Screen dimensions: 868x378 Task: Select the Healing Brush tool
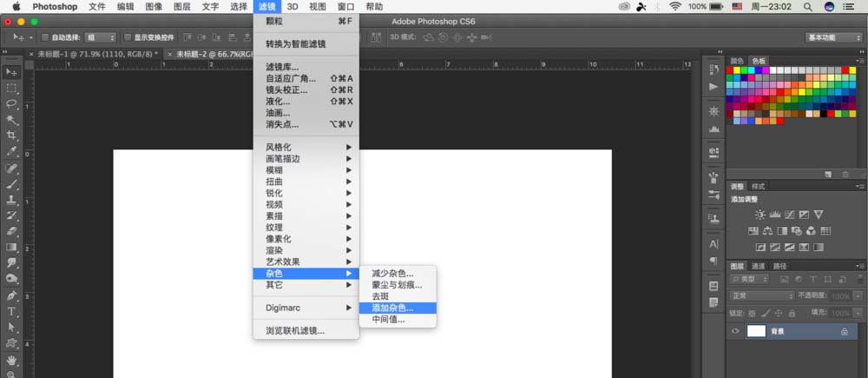[x=11, y=168]
